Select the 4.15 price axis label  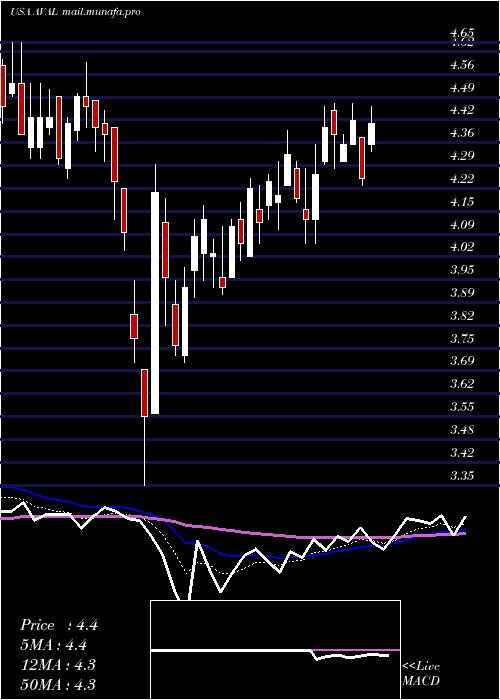462,202
